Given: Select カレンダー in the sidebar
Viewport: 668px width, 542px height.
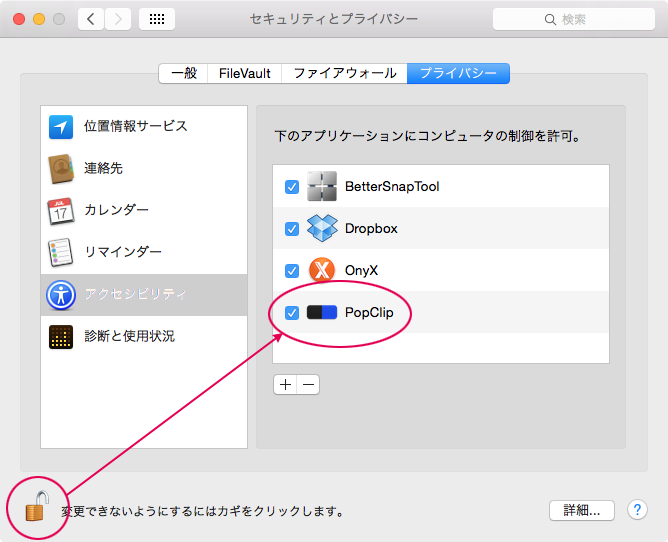Looking at the screenshot, I should point(144,210).
